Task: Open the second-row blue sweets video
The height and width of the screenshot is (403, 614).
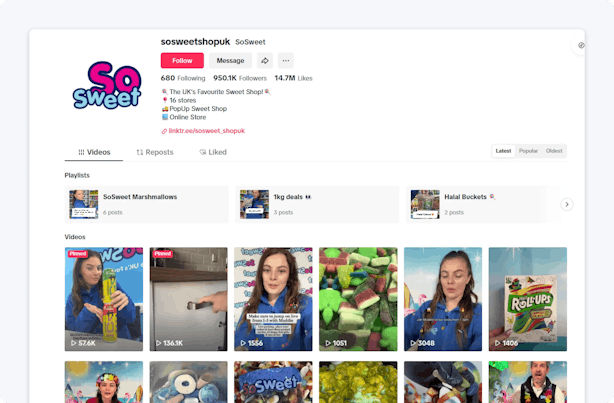Action: (188, 382)
